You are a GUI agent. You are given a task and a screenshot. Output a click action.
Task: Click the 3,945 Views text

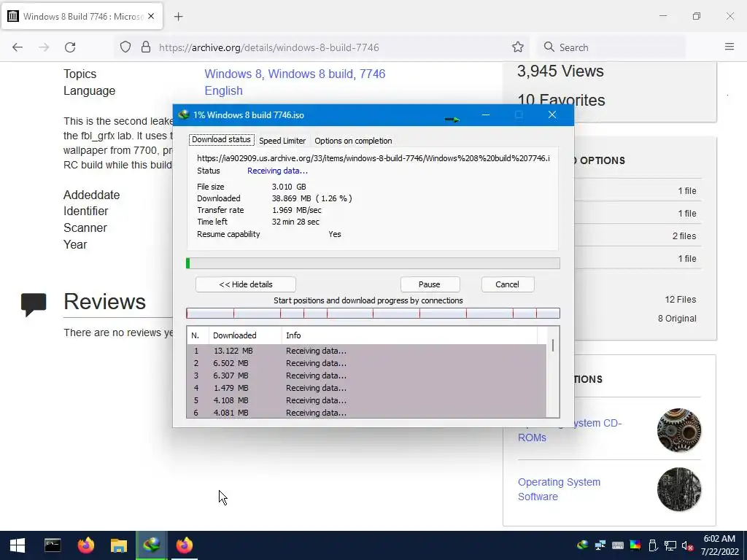tap(560, 71)
